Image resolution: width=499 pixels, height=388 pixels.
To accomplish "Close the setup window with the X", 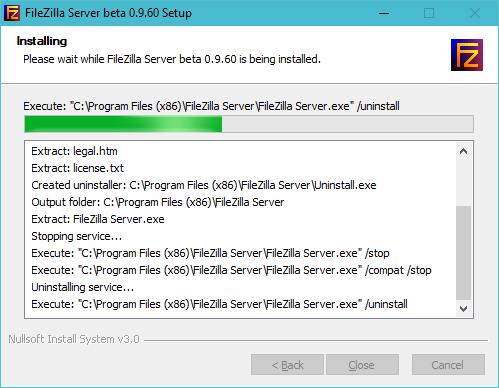I will [x=475, y=13].
